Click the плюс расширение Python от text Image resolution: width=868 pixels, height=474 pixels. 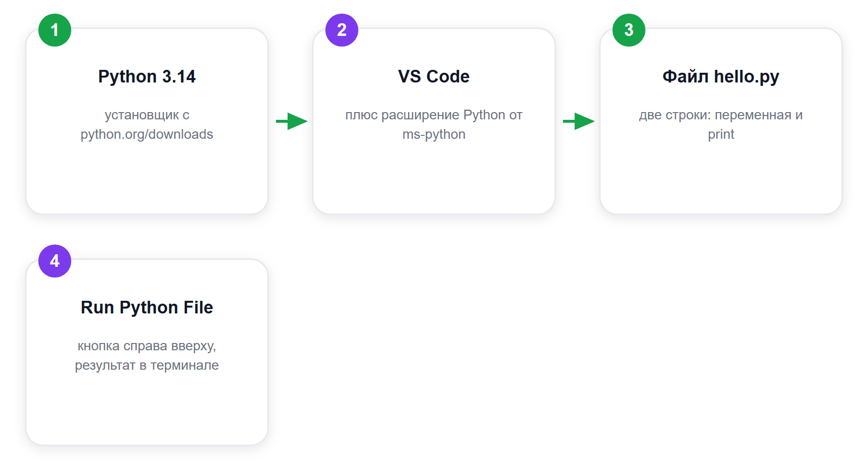pyautogui.click(x=434, y=115)
